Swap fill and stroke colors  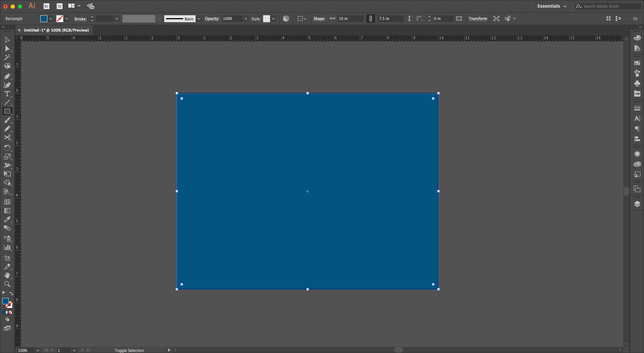pyautogui.click(x=11, y=293)
